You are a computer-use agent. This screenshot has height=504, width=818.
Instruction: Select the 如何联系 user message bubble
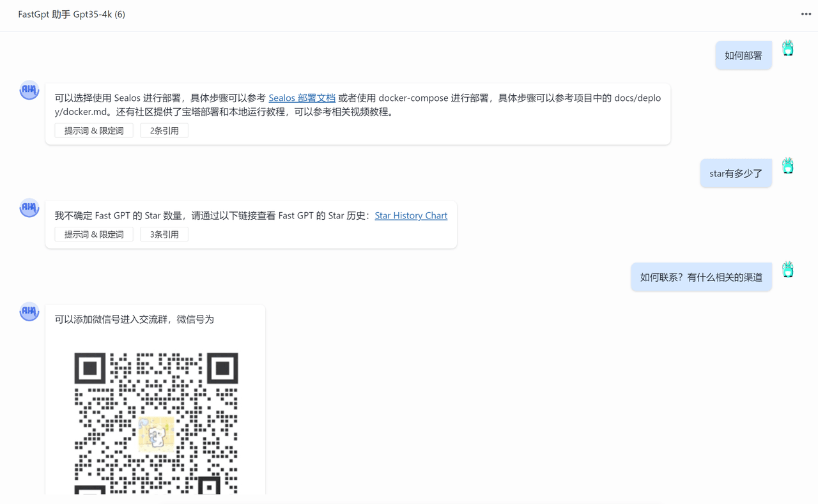coord(701,277)
